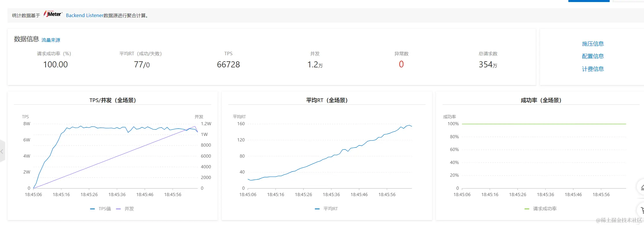Click the 异常数 label

(x=401, y=54)
